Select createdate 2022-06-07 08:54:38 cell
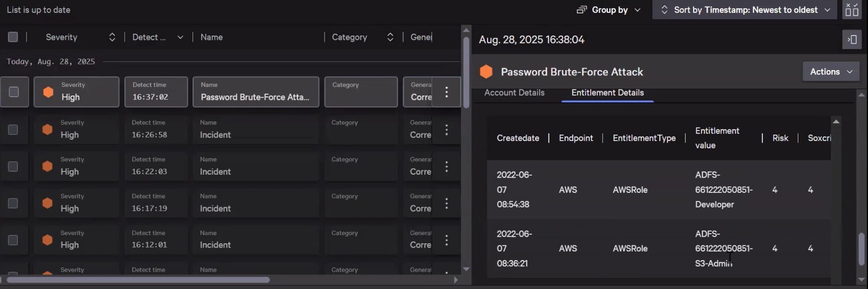This screenshot has height=289, width=868. (514, 190)
